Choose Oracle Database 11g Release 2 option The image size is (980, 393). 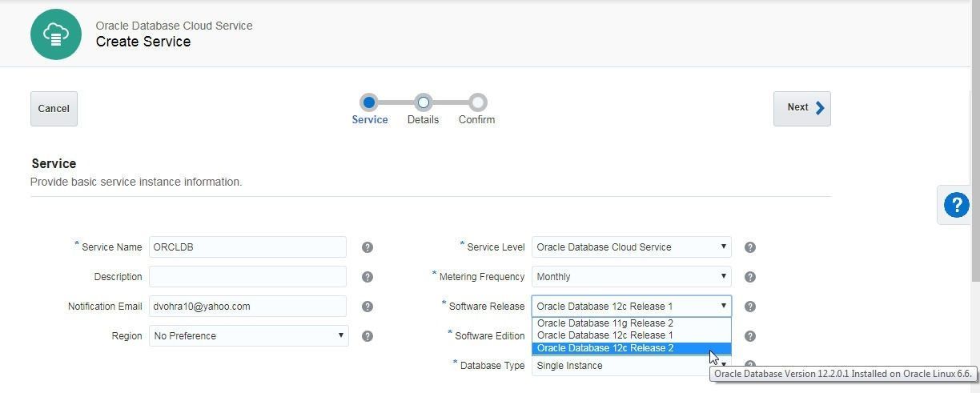[x=631, y=323]
